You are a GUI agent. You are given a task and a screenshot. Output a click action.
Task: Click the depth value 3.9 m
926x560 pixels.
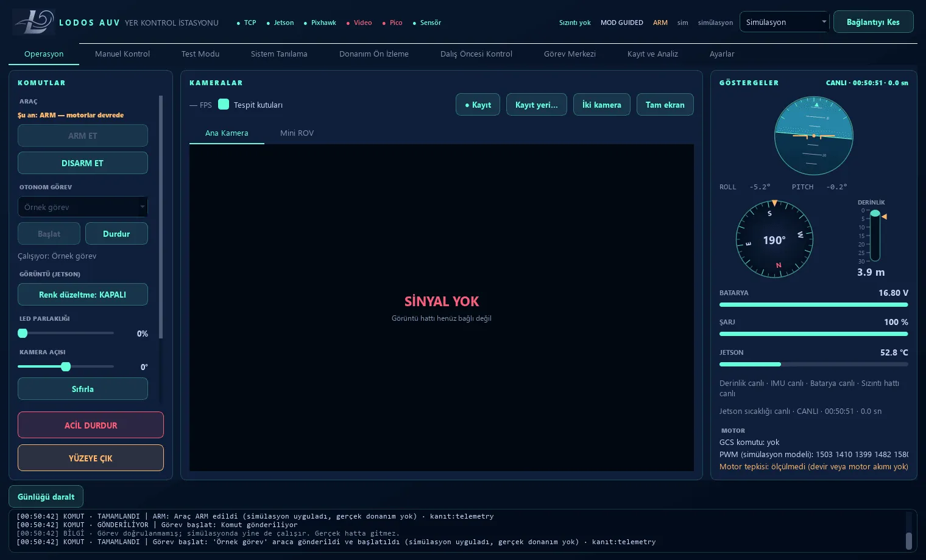pos(871,272)
